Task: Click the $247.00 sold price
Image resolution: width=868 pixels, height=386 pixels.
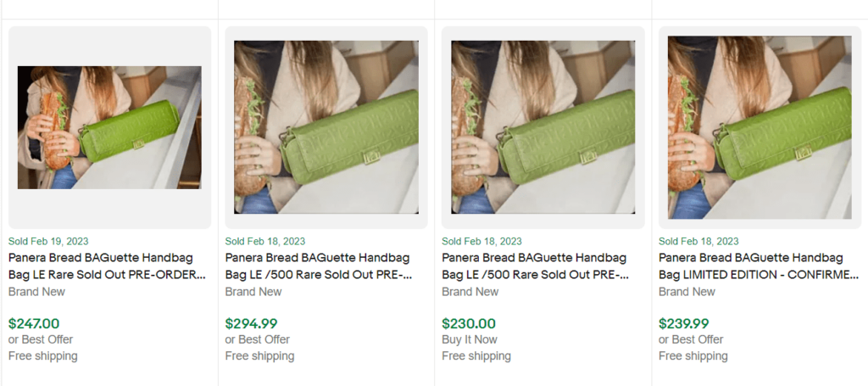Action: pyautogui.click(x=34, y=323)
